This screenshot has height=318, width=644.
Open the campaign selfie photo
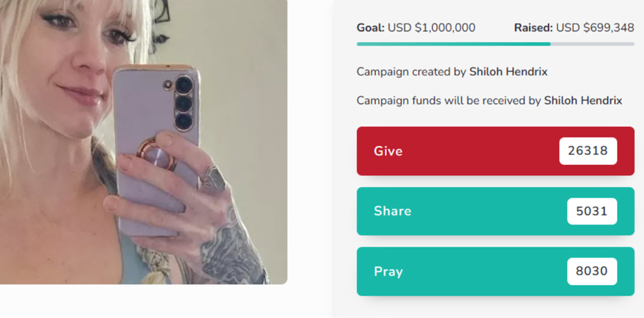pos(144,142)
